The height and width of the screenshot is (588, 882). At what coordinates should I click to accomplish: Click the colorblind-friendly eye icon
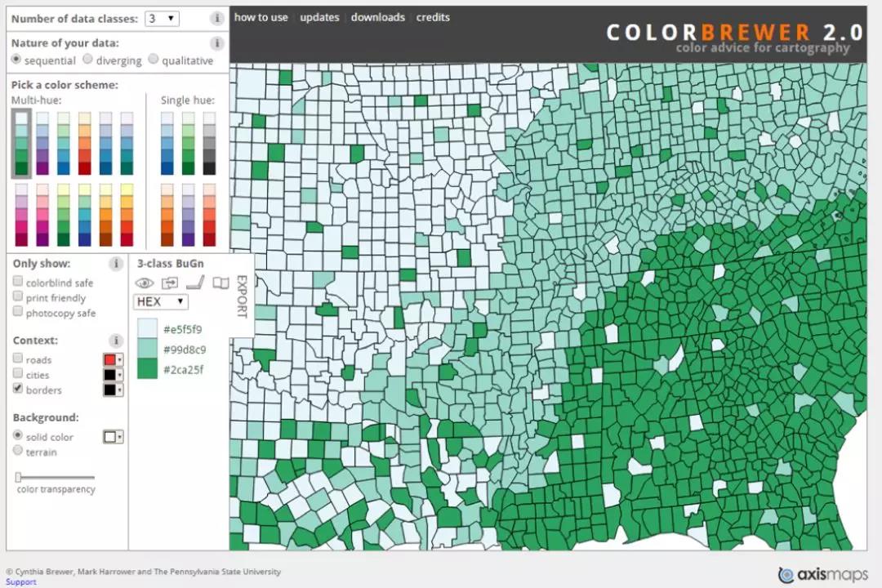point(145,283)
